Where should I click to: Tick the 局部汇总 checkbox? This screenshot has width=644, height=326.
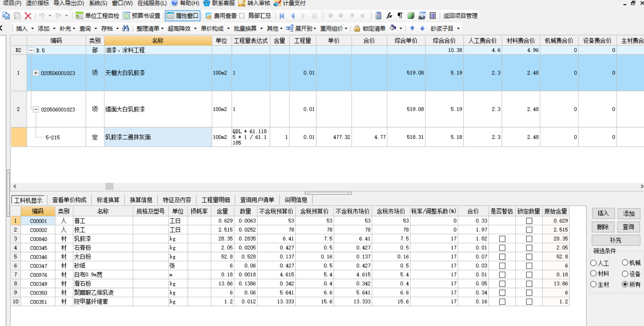coord(242,16)
